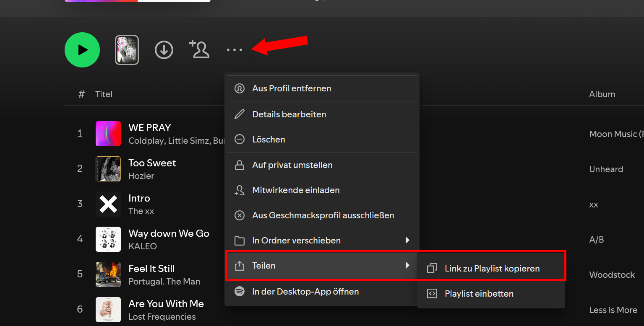Click the playlist cover preview thumbnail
Image resolution: width=644 pixels, height=326 pixels.
[x=127, y=50]
